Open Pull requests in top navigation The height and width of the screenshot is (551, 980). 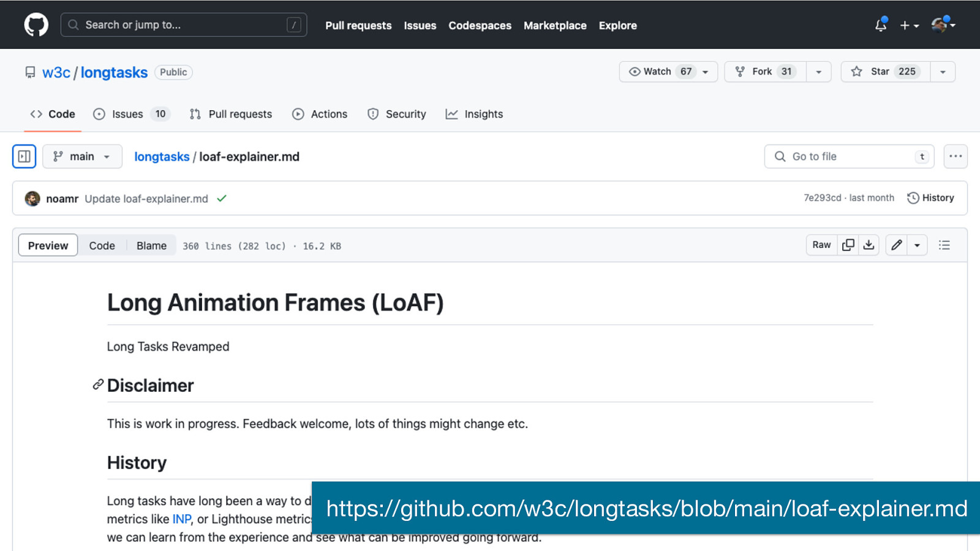[x=358, y=26]
